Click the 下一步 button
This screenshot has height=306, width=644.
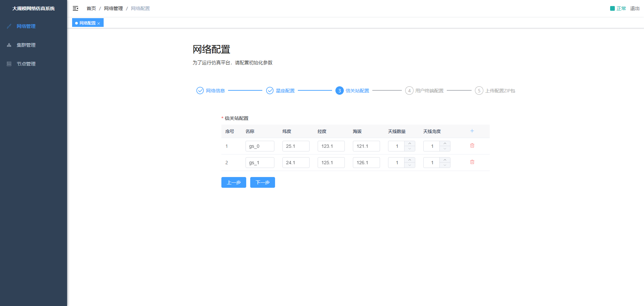pos(262,182)
